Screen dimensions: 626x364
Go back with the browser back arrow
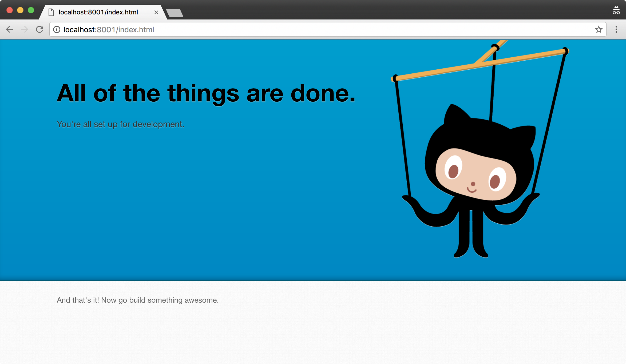pos(10,29)
